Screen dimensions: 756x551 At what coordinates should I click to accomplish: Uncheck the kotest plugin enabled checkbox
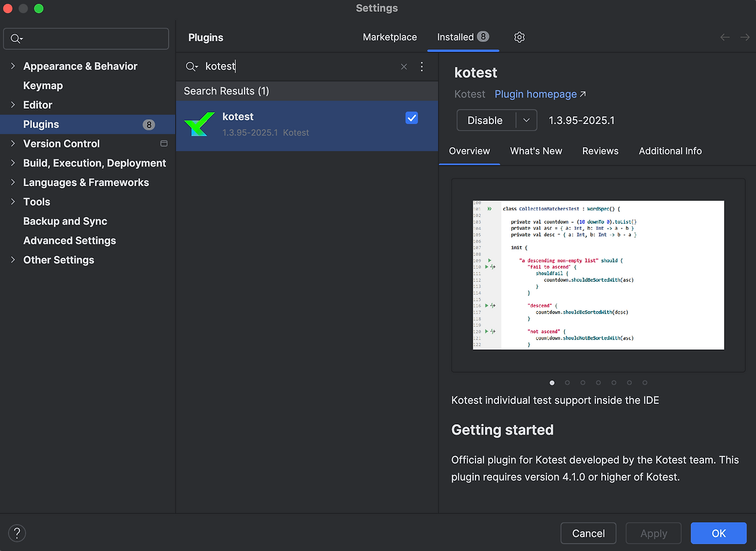click(x=412, y=118)
